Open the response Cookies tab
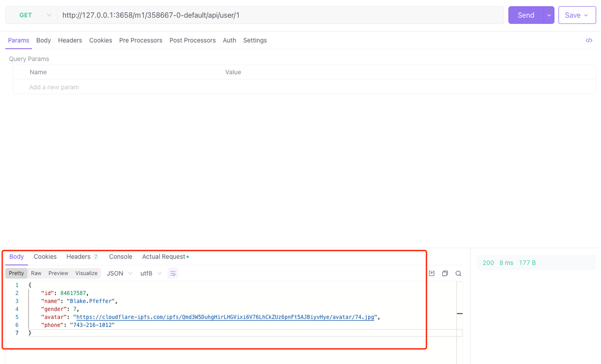The image size is (601, 364). (45, 257)
